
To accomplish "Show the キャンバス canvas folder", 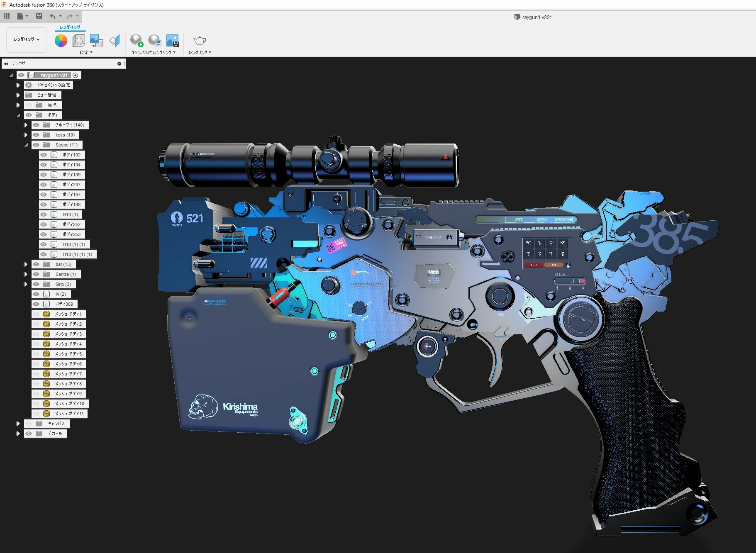I will 29,424.
